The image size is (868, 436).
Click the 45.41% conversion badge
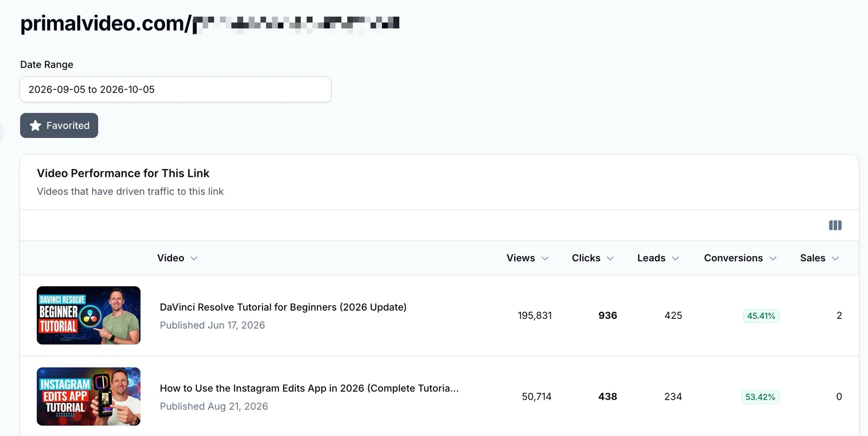tap(761, 316)
